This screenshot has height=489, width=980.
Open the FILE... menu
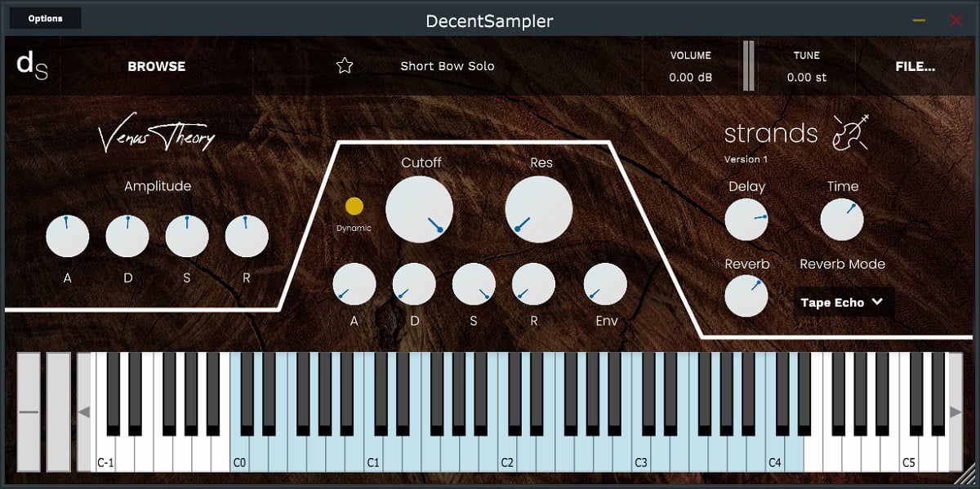(915, 67)
